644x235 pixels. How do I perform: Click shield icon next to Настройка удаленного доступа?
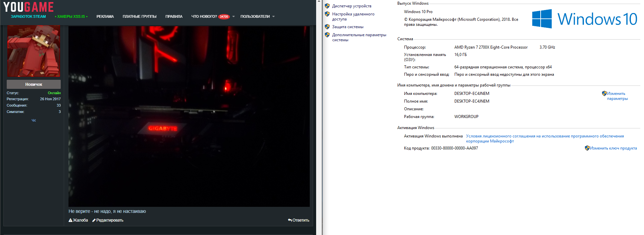[327, 14]
